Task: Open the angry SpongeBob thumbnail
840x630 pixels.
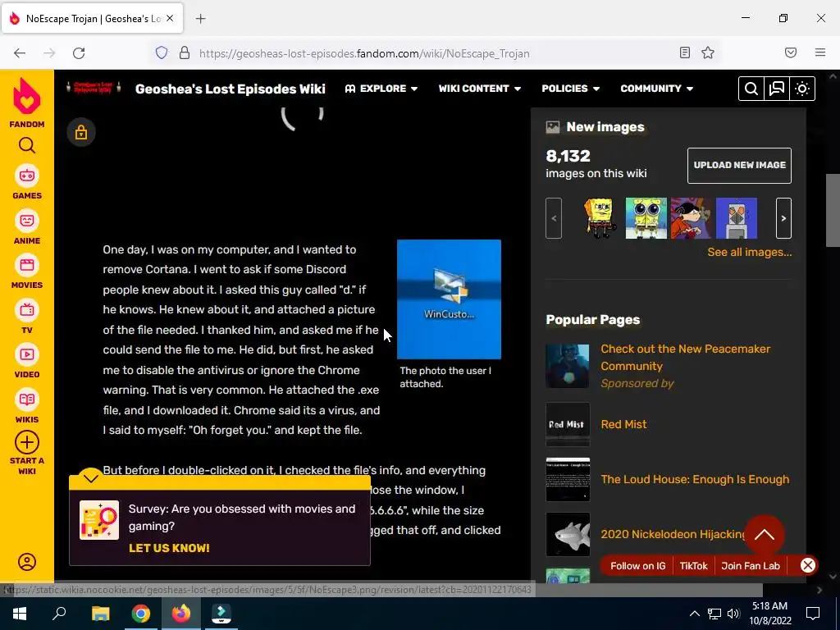Action: pos(600,218)
